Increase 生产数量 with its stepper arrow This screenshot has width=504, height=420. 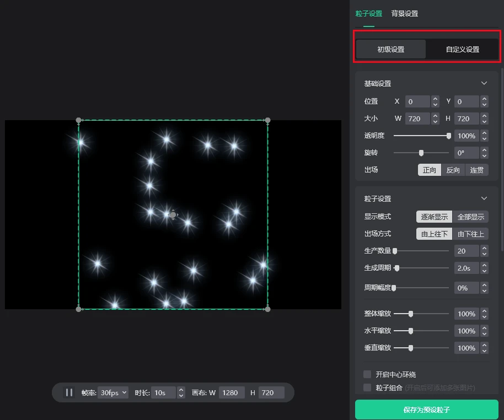pyautogui.click(x=484, y=248)
